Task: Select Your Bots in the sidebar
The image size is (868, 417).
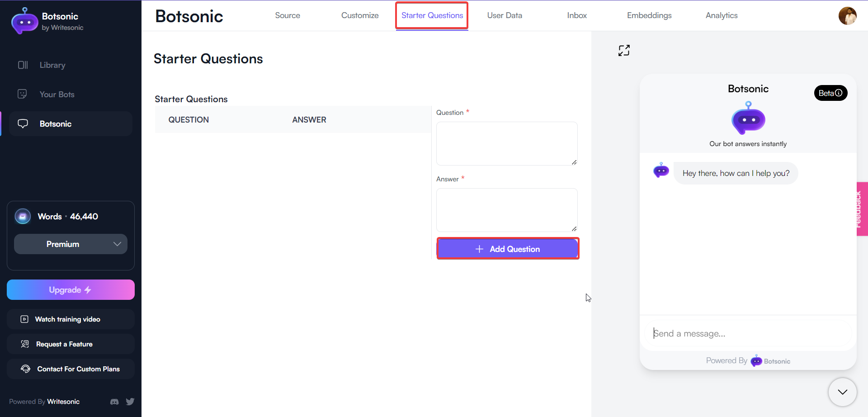Action: click(x=56, y=94)
